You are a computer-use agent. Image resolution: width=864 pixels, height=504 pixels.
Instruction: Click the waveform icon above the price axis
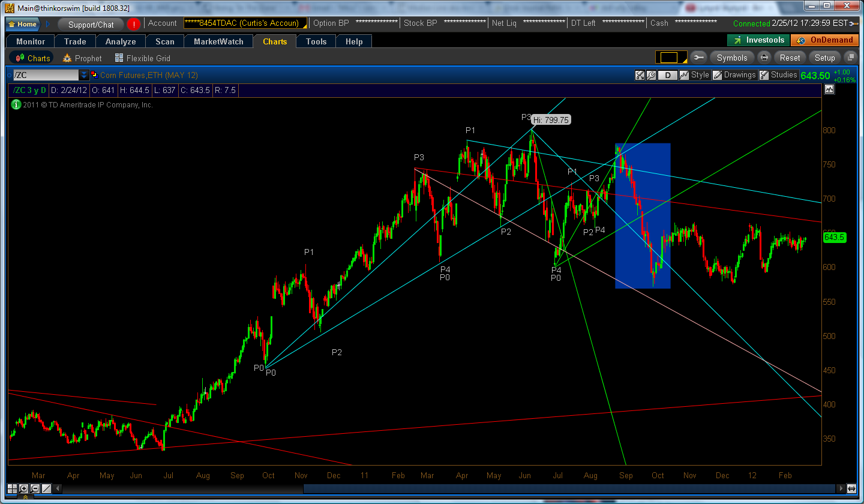[830, 89]
